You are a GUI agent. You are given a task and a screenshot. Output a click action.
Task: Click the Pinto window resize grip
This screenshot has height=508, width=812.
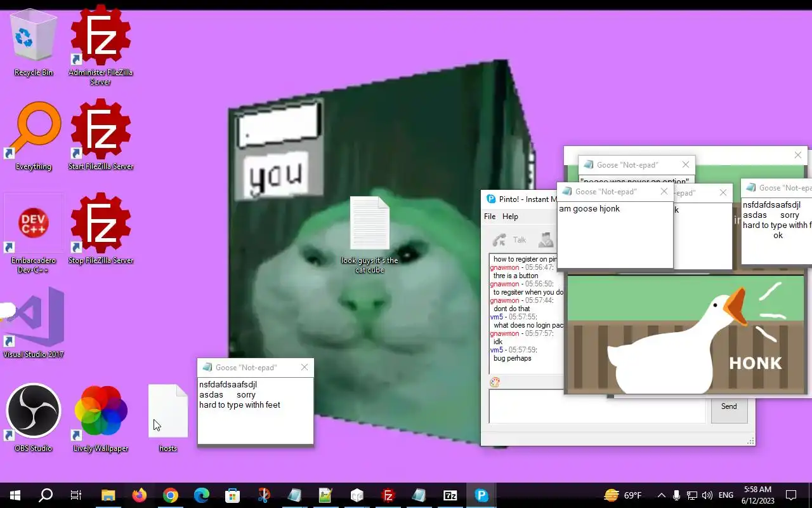750,441
